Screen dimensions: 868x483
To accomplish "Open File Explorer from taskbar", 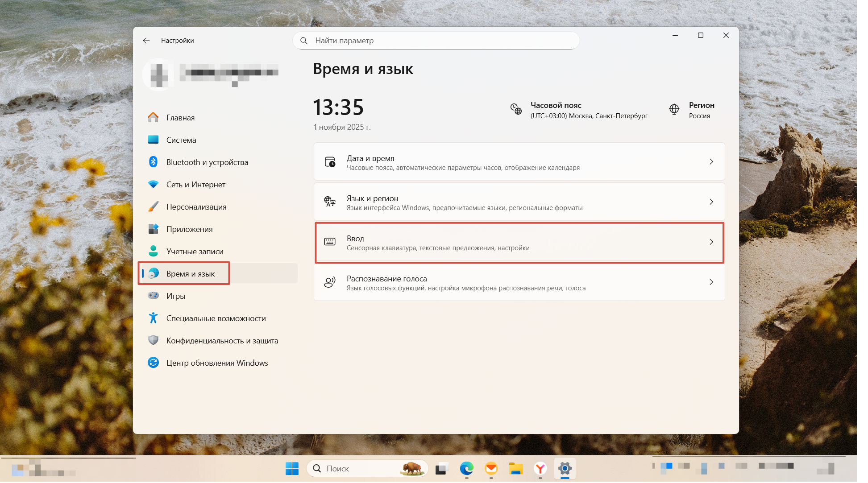I will click(x=515, y=468).
